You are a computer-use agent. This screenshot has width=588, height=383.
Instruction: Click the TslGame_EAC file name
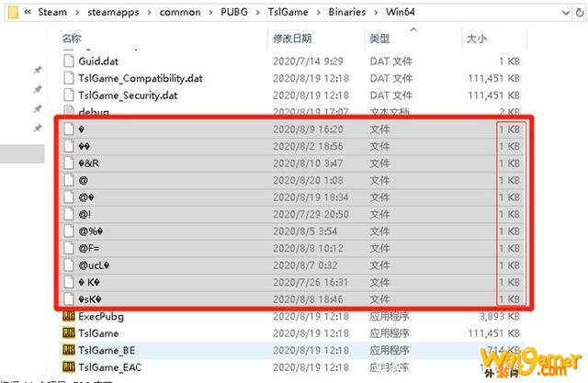pyautogui.click(x=110, y=367)
